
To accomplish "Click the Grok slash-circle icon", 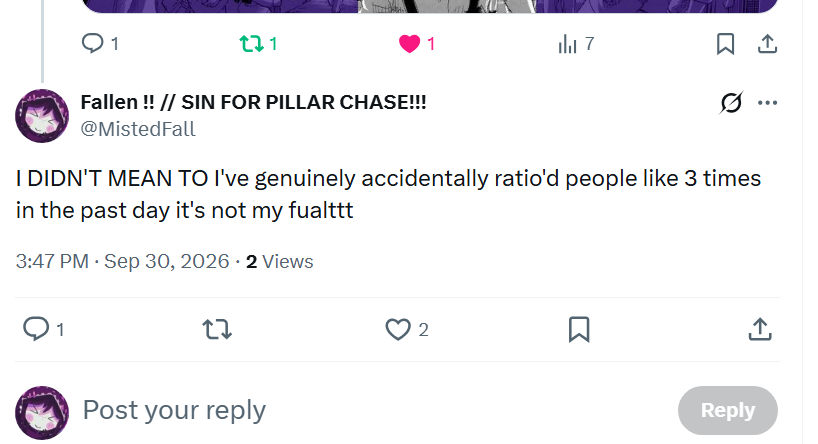I will pyautogui.click(x=731, y=102).
